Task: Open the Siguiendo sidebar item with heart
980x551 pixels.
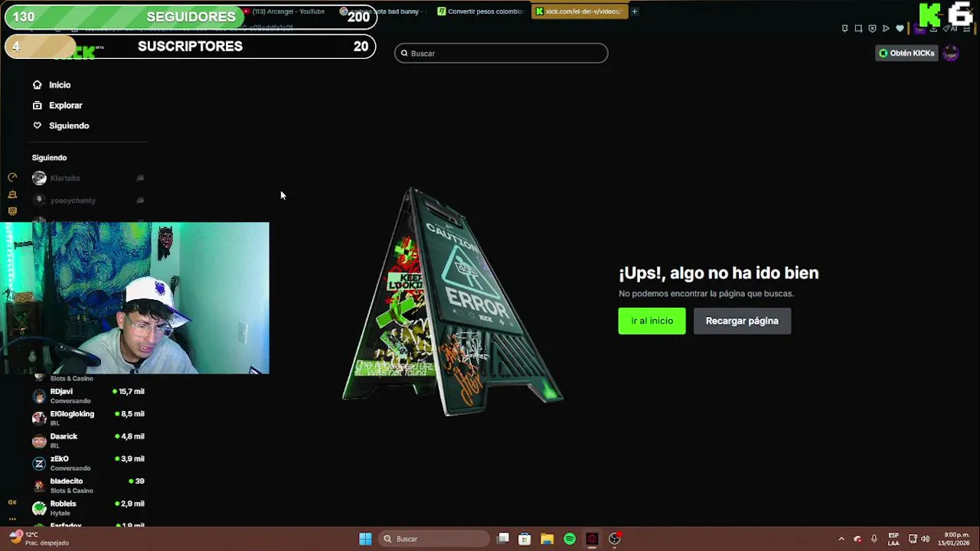Action: [60, 126]
